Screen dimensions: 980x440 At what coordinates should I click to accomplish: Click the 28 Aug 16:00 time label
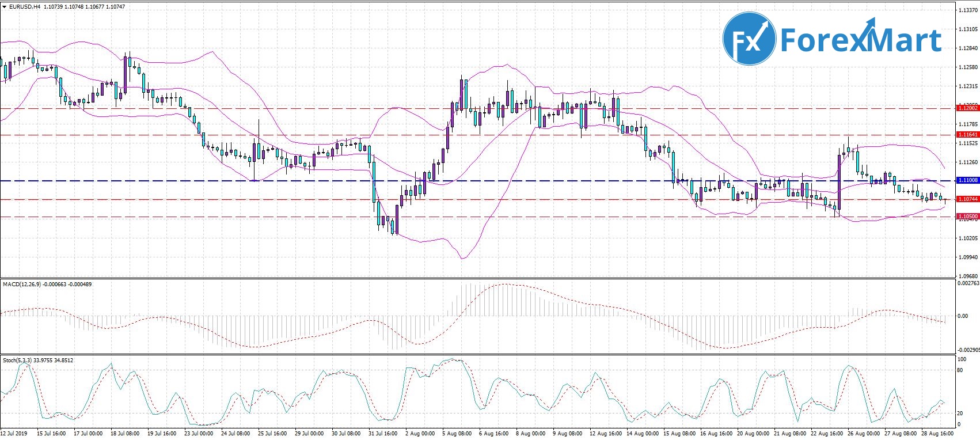pos(937,434)
